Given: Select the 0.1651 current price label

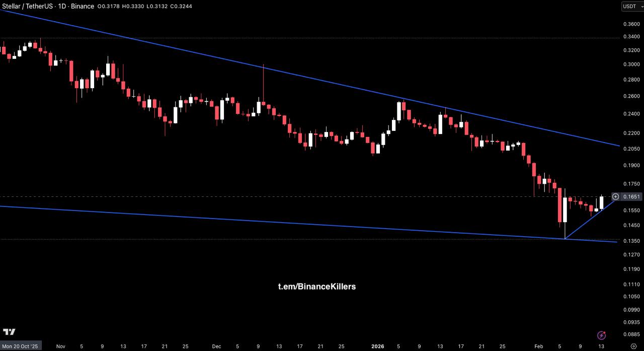Looking at the screenshot, I should tap(631, 196).
